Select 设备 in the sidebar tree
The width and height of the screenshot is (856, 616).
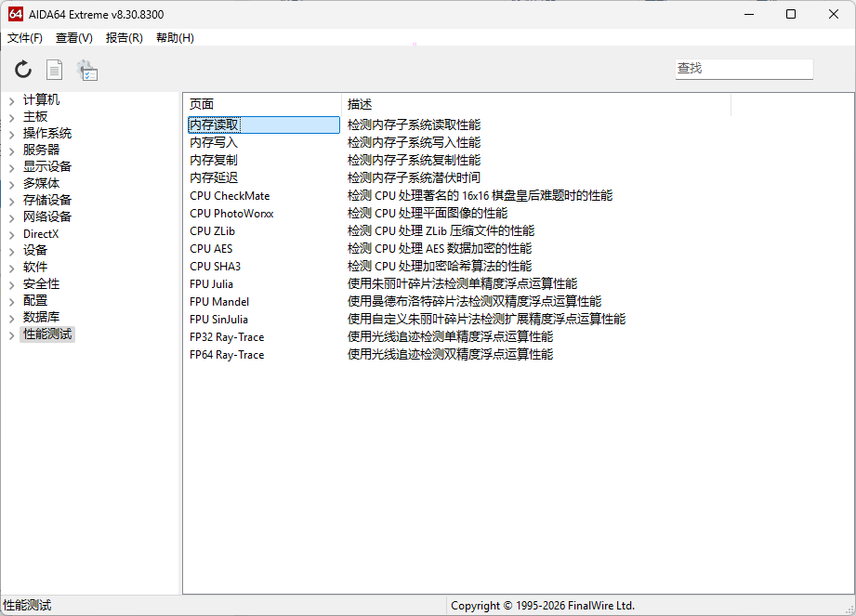[x=35, y=251]
